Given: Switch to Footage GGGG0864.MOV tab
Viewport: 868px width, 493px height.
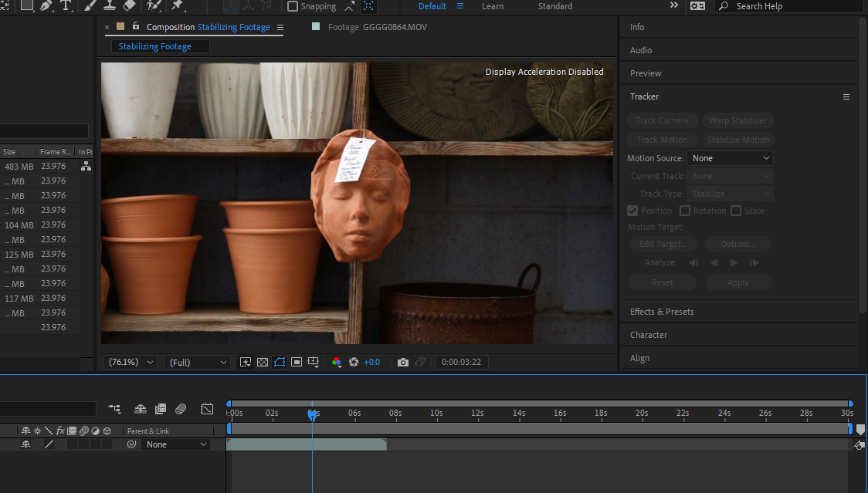Looking at the screenshot, I should [377, 27].
